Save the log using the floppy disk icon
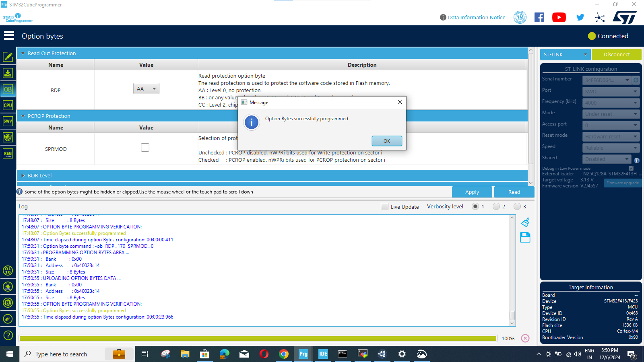 [x=525, y=237]
